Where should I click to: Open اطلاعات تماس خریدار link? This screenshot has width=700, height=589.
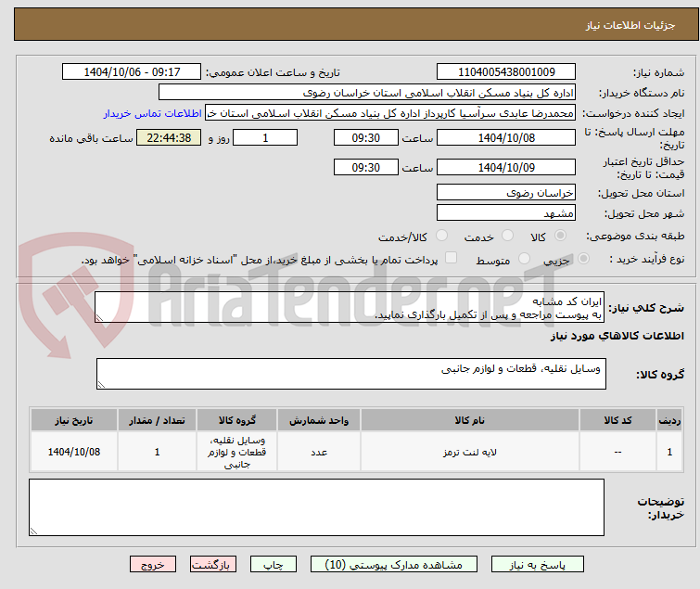point(153,113)
